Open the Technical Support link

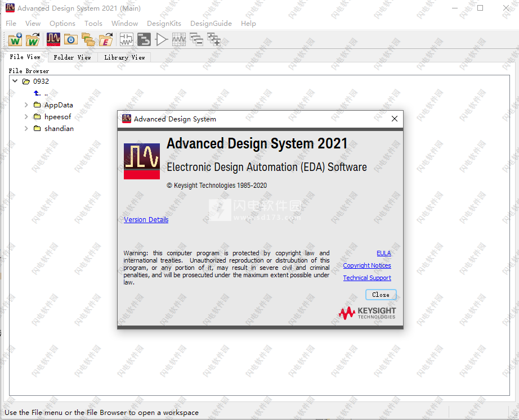point(367,278)
